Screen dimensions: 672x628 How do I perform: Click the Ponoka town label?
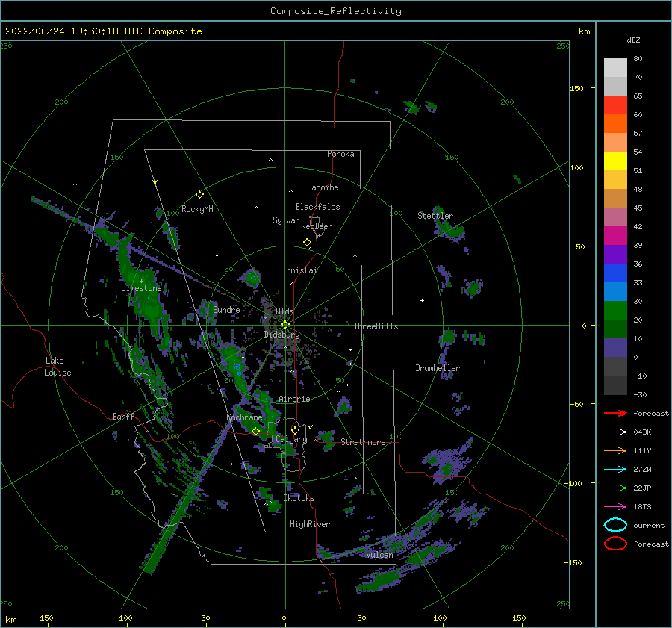tap(340, 154)
